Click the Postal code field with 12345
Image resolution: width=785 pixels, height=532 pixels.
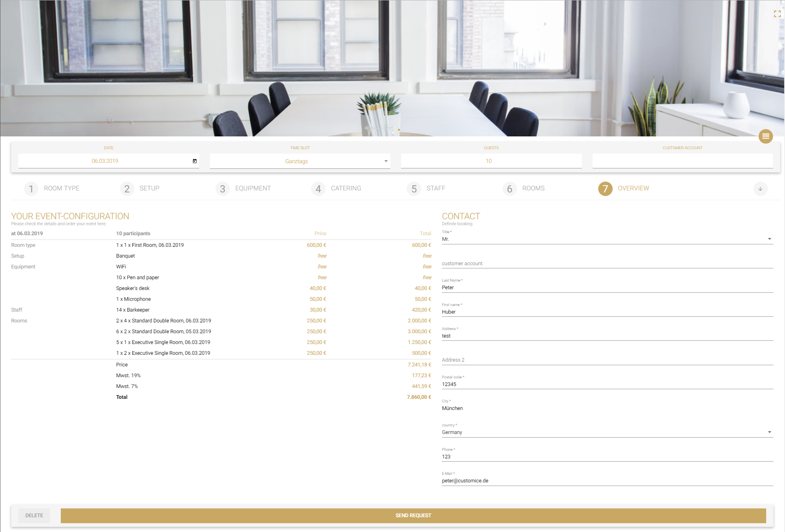(x=607, y=384)
